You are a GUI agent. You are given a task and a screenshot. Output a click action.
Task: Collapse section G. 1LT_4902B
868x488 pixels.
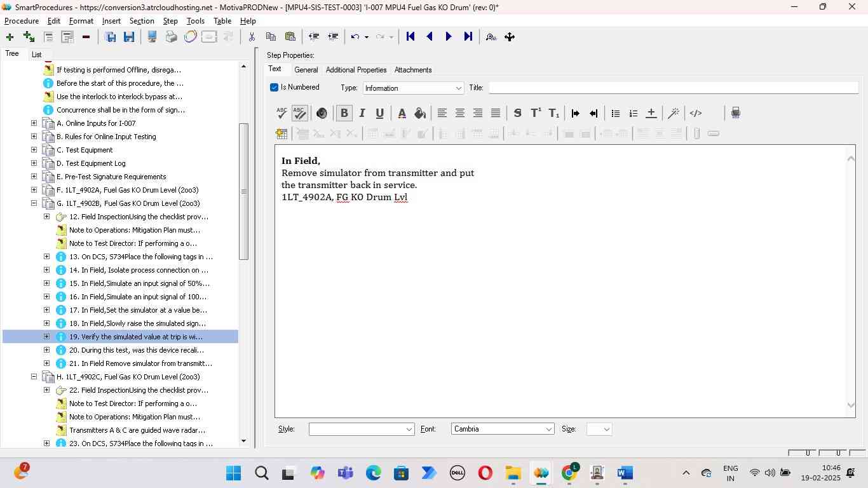34,203
